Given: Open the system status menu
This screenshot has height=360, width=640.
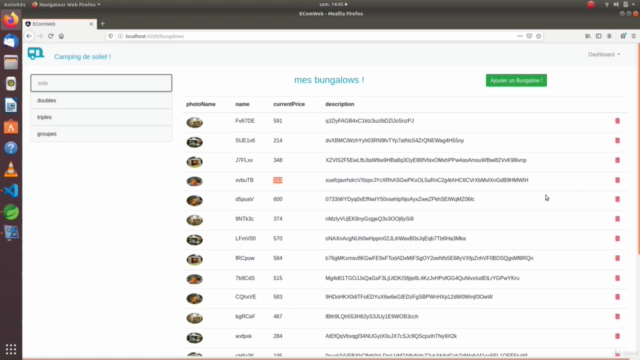Looking at the screenshot, I should click(620, 4).
